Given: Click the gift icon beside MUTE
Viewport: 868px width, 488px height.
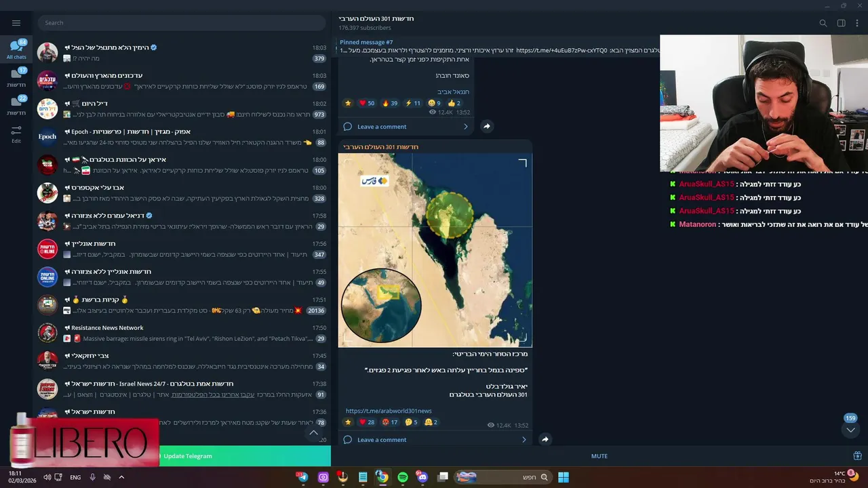Looking at the screenshot, I should [857, 456].
